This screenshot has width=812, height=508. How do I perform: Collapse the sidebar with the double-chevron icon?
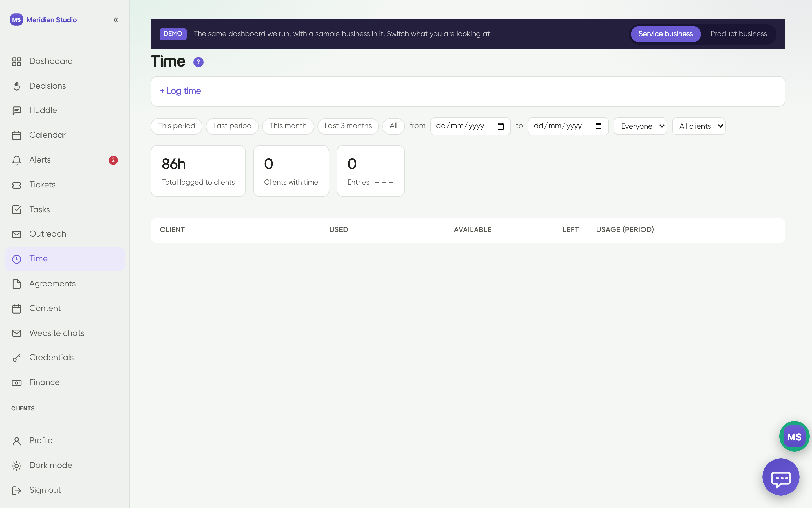(116, 20)
